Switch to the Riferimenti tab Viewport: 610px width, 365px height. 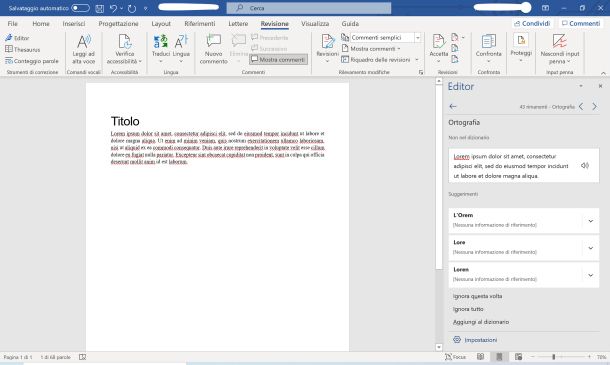(x=200, y=24)
